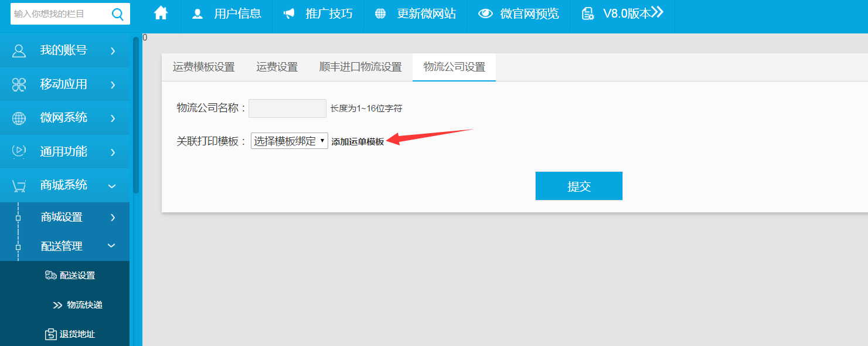Image resolution: width=868 pixels, height=346 pixels.
Task: Switch to the 顺丰进口物流设置 tab
Action: click(360, 67)
